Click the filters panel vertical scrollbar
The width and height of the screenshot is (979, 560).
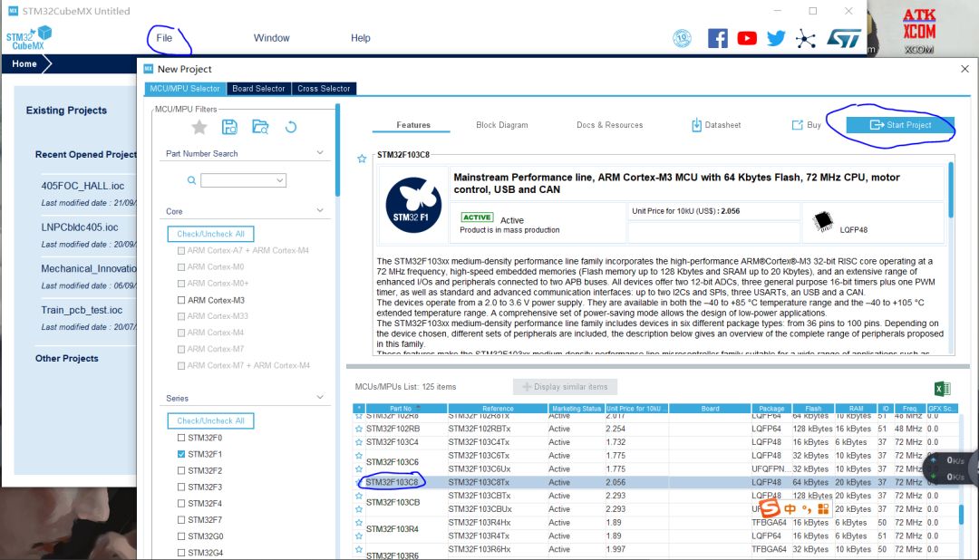[338, 151]
